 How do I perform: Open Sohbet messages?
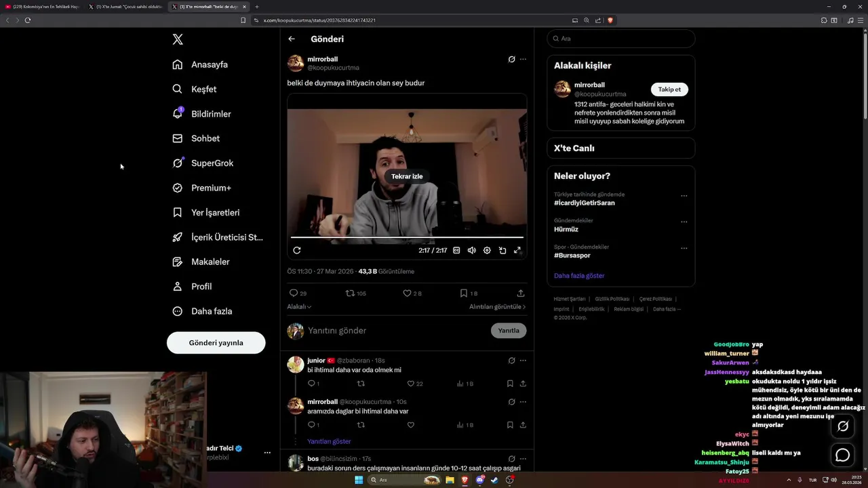pos(196,138)
